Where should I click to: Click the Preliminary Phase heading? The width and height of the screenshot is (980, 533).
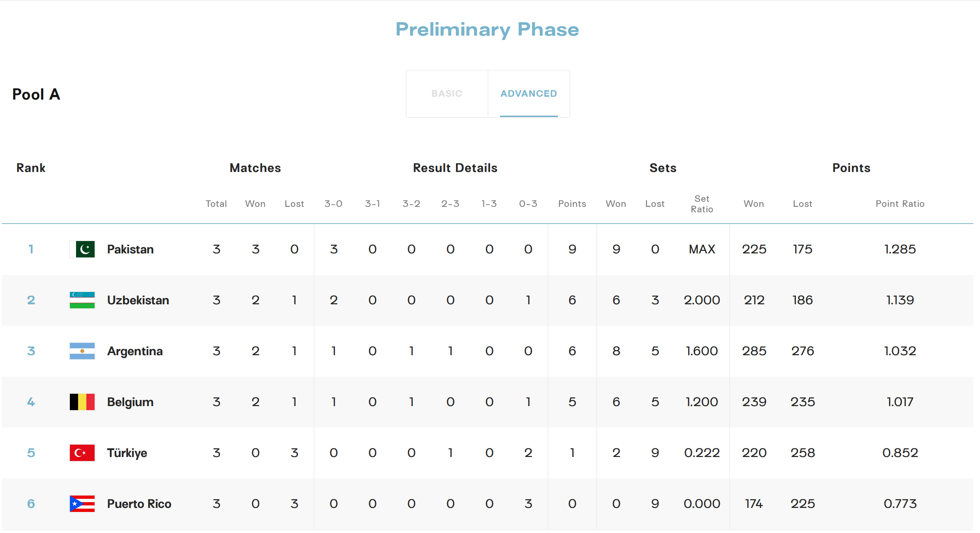(487, 29)
